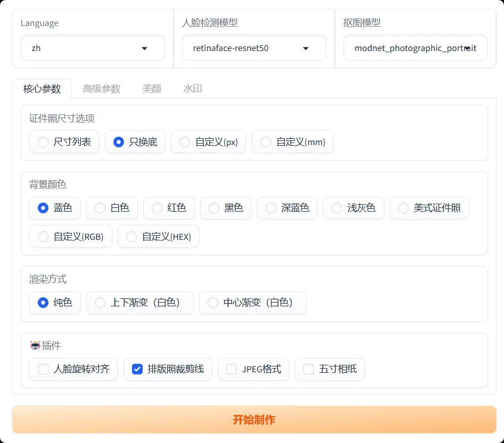
Task: Open the Language dropdown showing zh
Action: coord(93,48)
